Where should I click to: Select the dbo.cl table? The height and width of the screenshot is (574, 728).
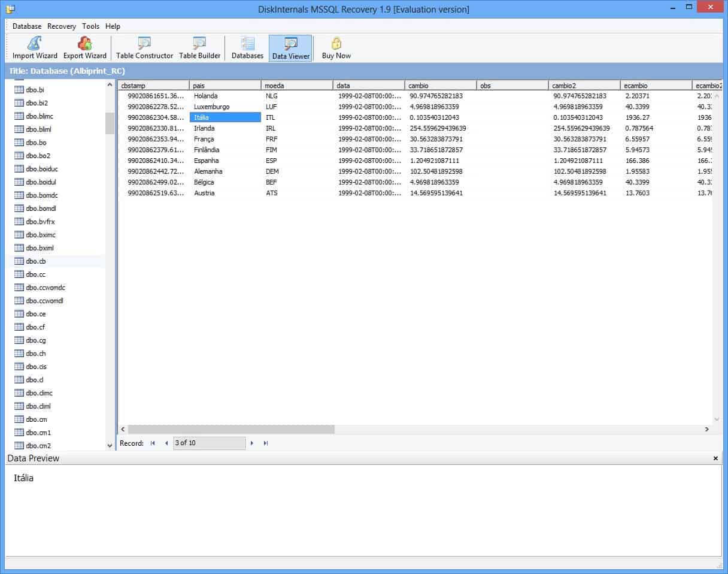tap(35, 380)
